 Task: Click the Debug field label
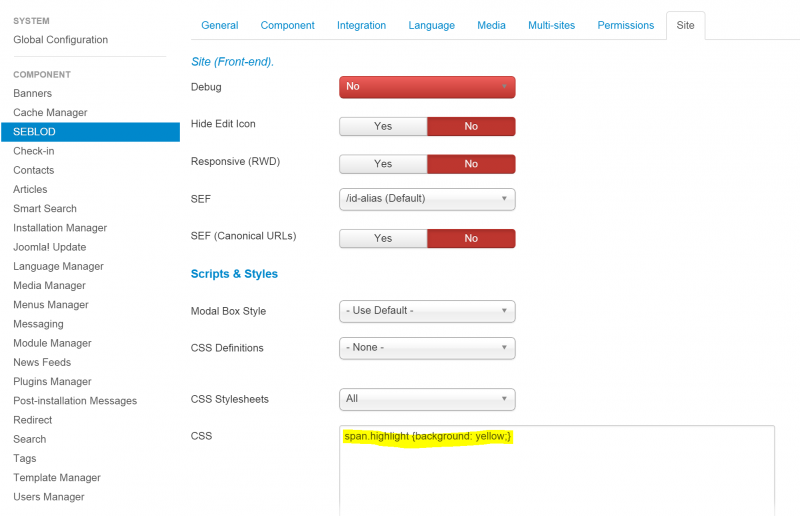coord(206,87)
